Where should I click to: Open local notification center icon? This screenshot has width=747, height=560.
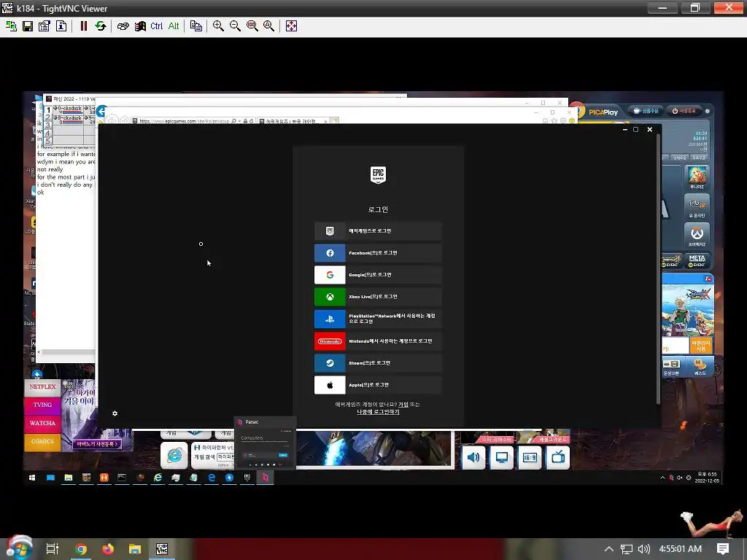723,549
